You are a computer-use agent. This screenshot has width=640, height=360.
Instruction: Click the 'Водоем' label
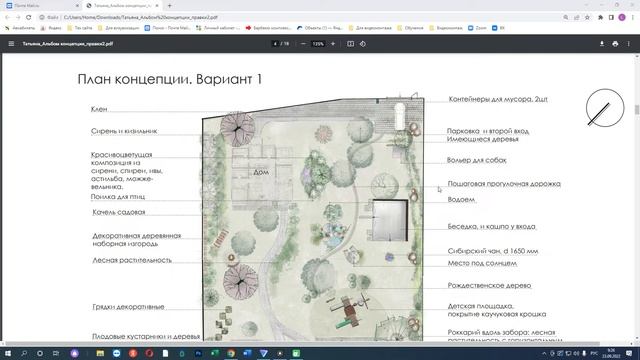tap(461, 200)
